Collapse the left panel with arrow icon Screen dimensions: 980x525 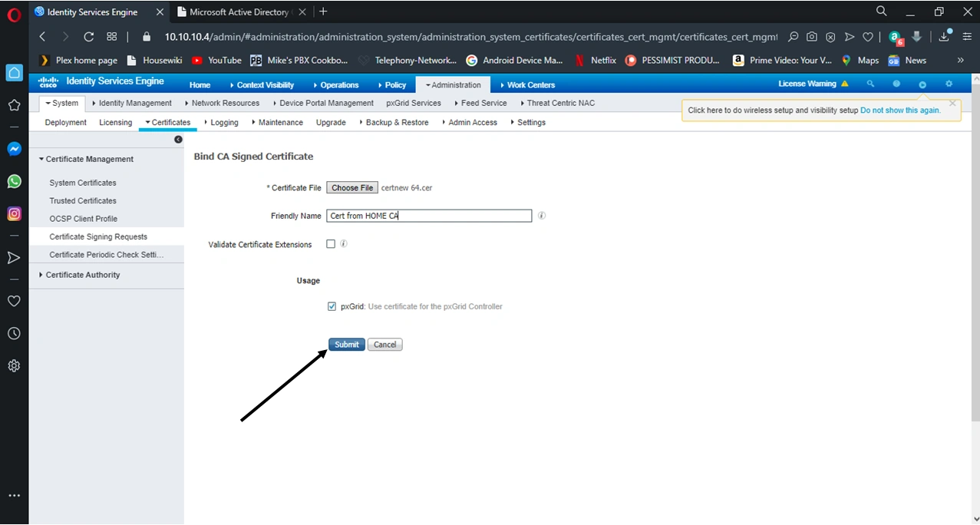(178, 140)
